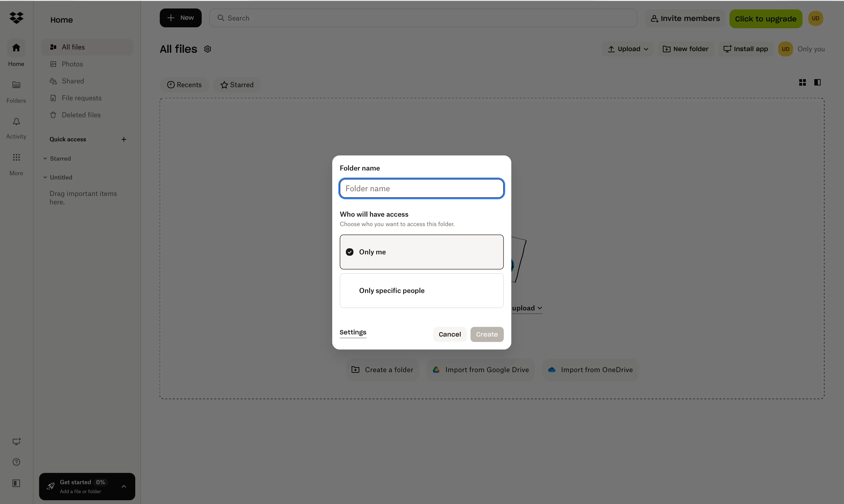Click the help question mark icon

pyautogui.click(x=16, y=462)
